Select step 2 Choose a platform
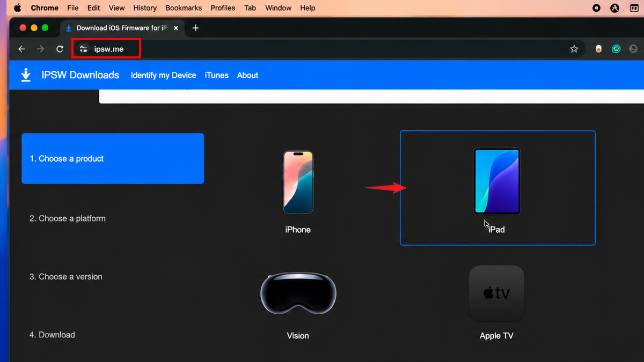Screen dimensions: 644x362 68,218
